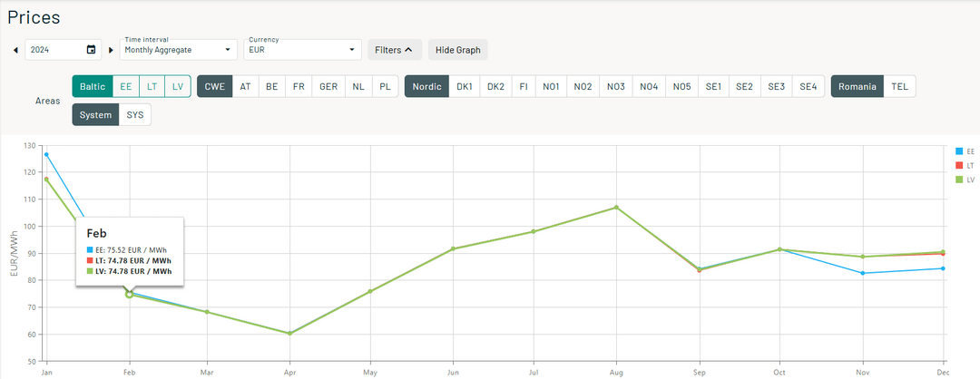Viewport: 980px width, 379px height.
Task: Click the August peak data point
Action: click(616, 208)
